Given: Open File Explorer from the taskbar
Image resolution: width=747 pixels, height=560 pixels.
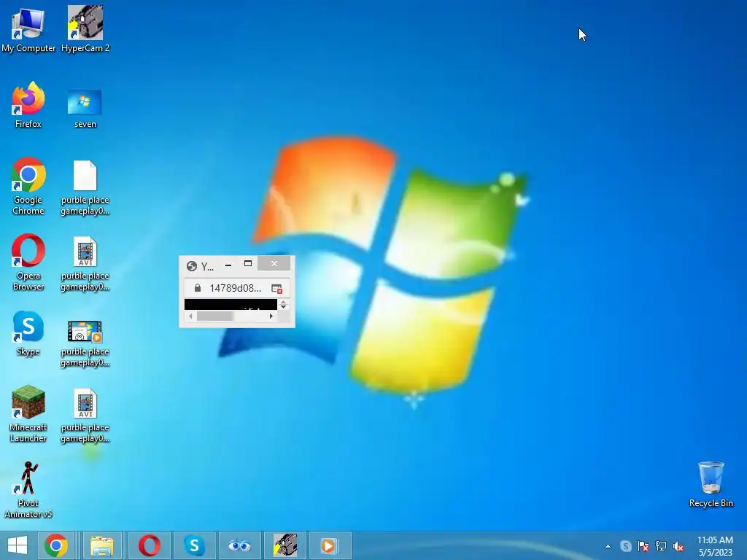Looking at the screenshot, I should pyautogui.click(x=102, y=545).
